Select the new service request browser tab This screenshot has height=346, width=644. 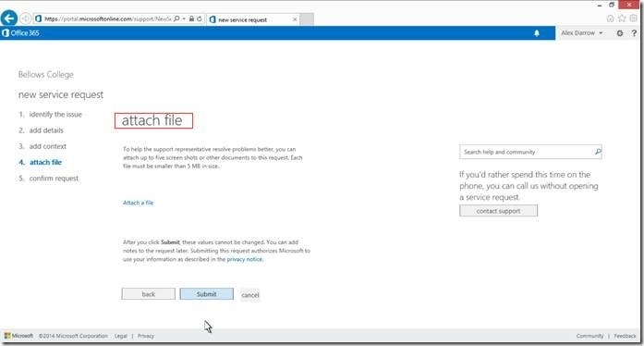pos(252,19)
